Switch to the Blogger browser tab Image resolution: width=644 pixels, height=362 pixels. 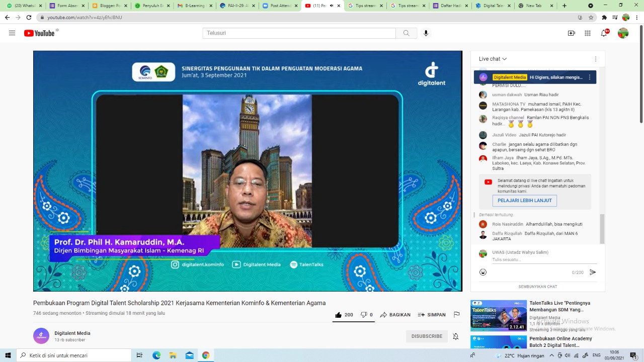coord(110,6)
